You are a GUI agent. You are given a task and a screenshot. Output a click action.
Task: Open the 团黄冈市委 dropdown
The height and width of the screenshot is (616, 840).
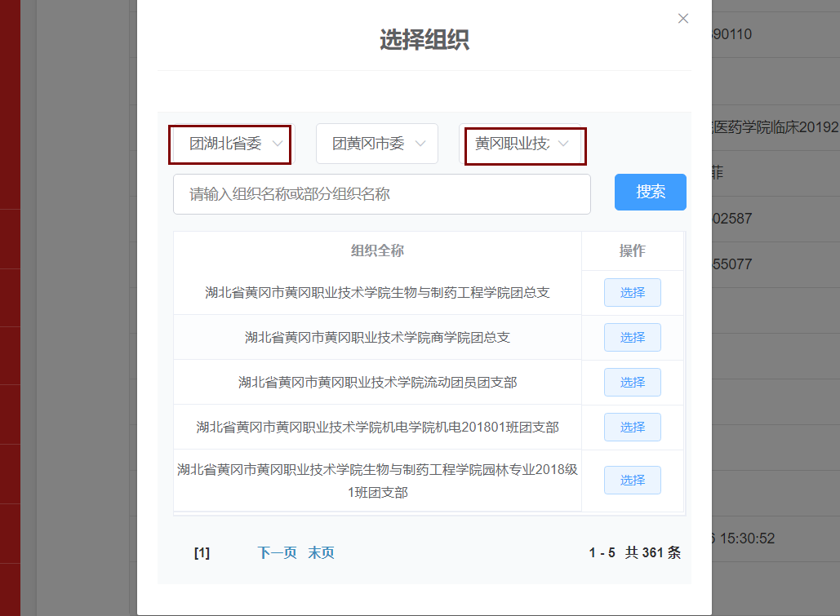pyautogui.click(x=376, y=143)
